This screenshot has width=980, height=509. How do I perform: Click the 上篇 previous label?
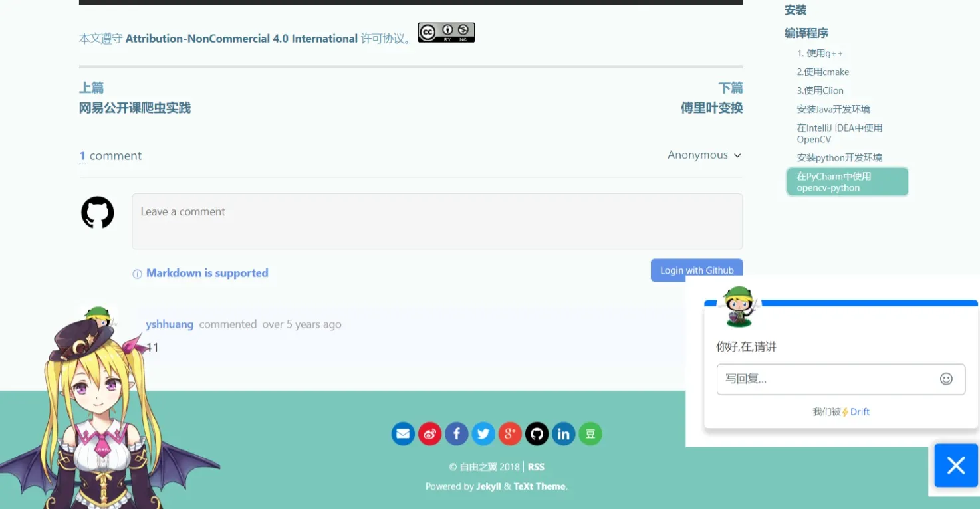[91, 88]
